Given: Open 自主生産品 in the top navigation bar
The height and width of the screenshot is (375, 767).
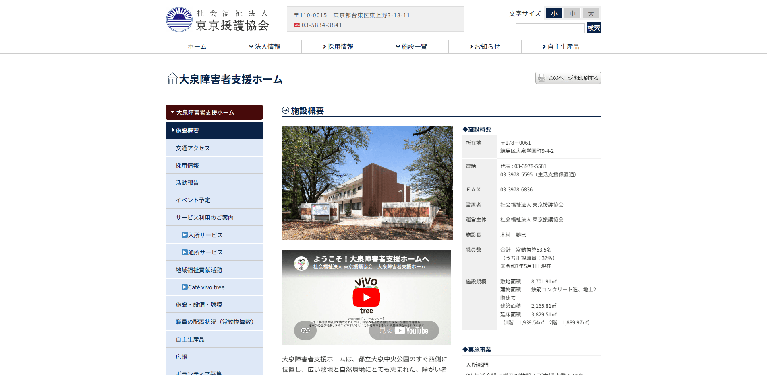Looking at the screenshot, I should [561, 46].
